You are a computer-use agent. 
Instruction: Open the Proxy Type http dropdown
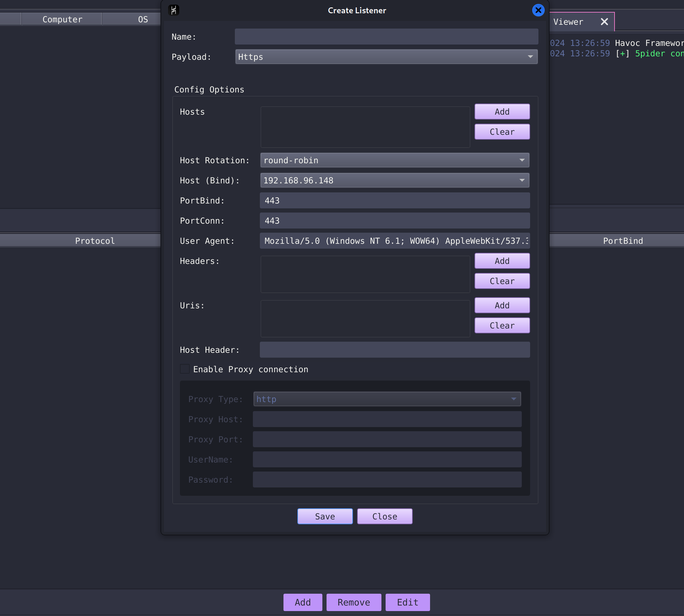386,399
